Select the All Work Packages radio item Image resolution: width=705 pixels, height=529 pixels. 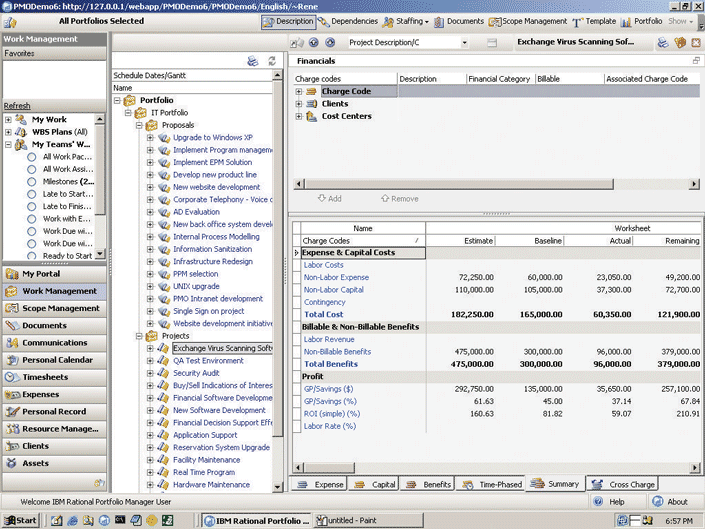32,157
